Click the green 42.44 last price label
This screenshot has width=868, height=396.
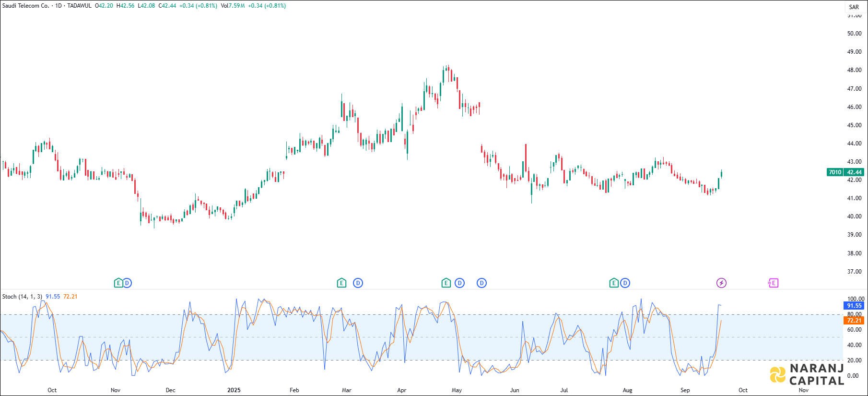[x=854, y=172]
